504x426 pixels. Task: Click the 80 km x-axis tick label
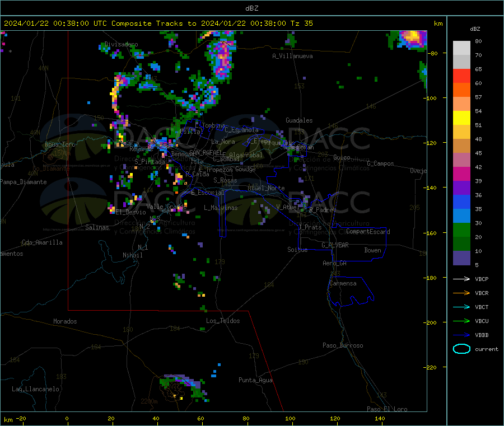click(x=246, y=418)
